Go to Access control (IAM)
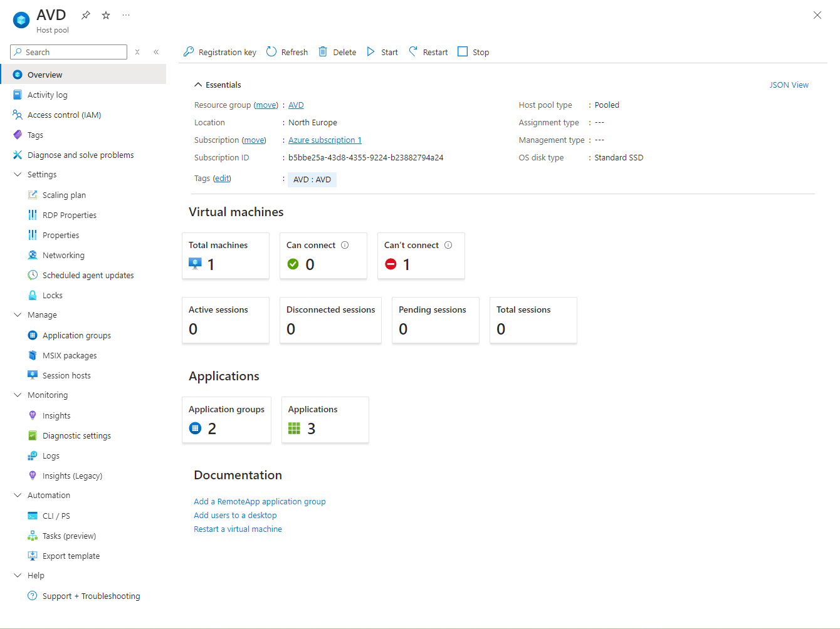This screenshot has width=840, height=629. pos(83,115)
